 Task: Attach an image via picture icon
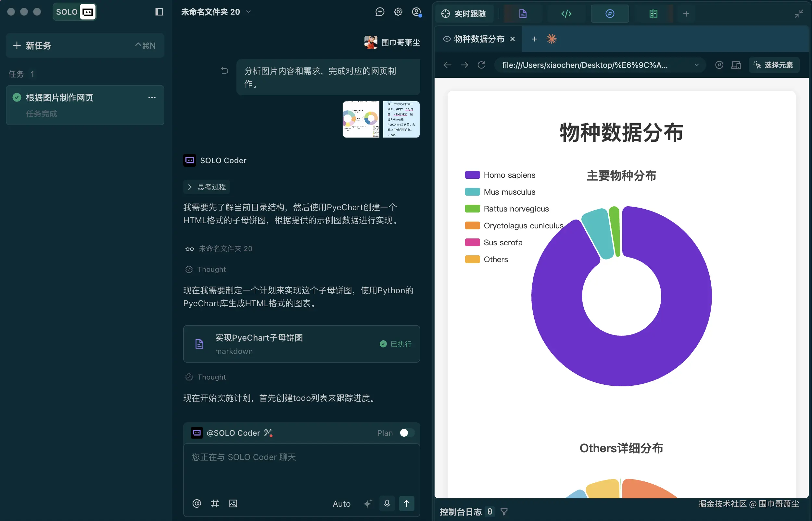(233, 503)
